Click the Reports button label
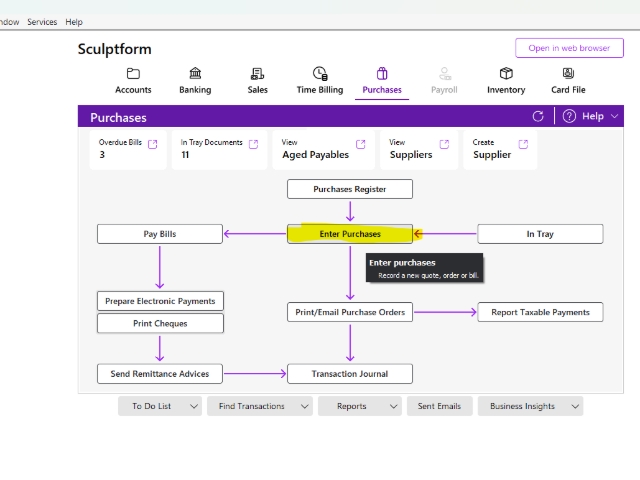 tap(352, 406)
